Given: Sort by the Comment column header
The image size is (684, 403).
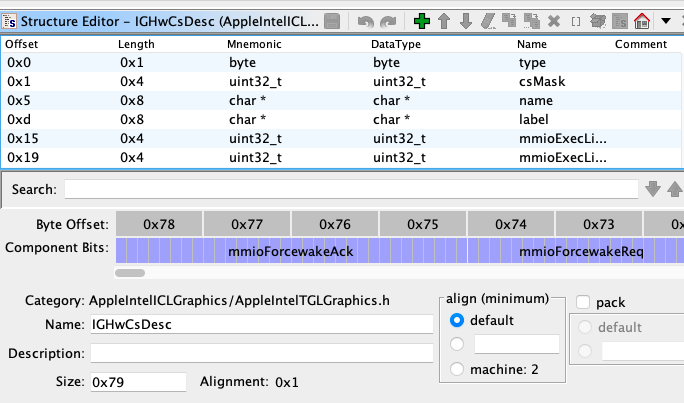Looking at the screenshot, I should 641,44.
